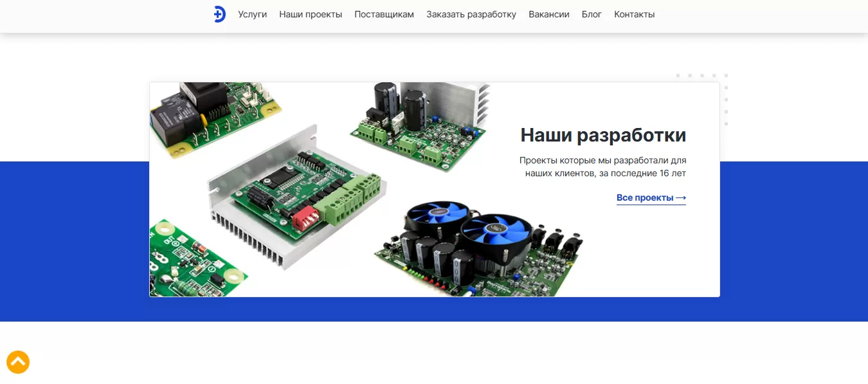This screenshot has width=868, height=384.
Task: Click the red DIP switch on the board
Action: (305, 217)
